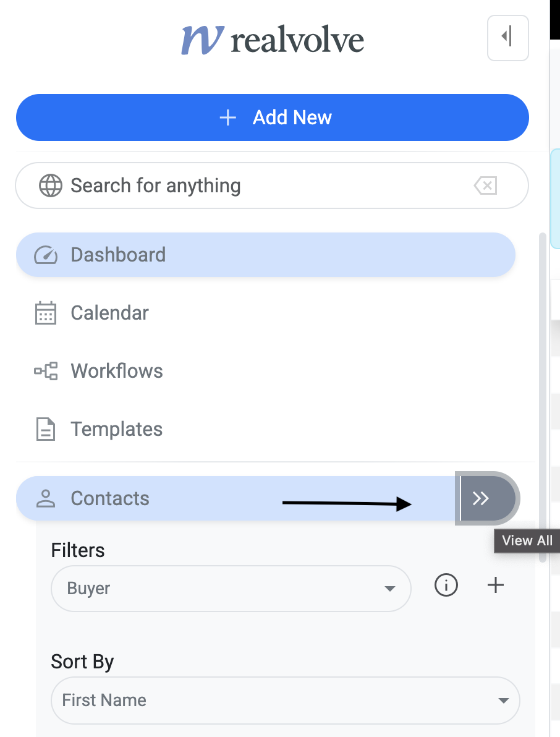Click the globe icon in the search bar
This screenshot has width=560, height=737.
50,185
